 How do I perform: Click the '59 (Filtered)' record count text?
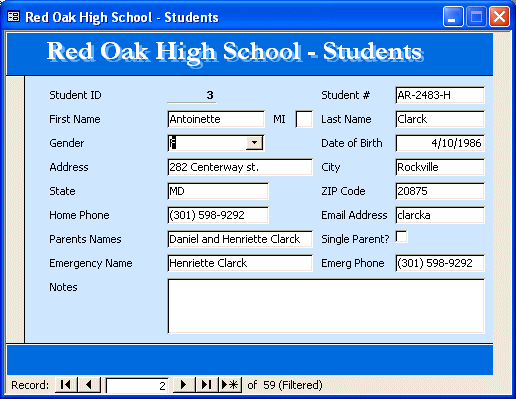point(293,385)
